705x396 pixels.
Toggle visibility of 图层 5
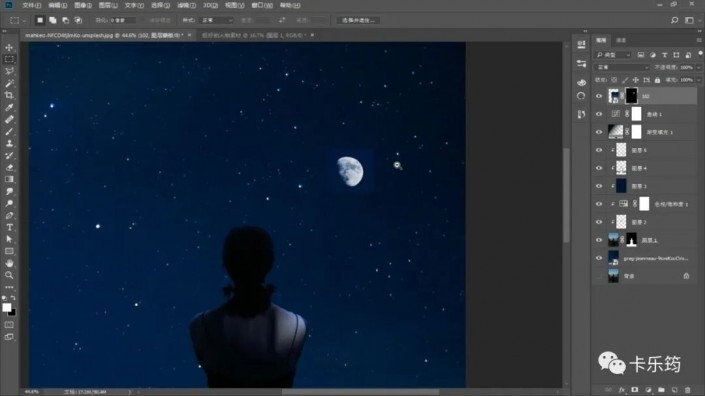[599, 150]
